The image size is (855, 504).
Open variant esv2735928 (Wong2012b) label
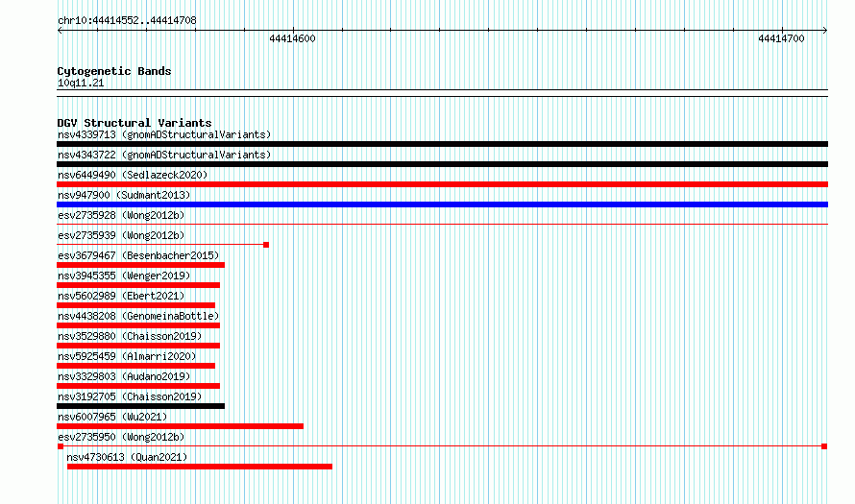[121, 215]
